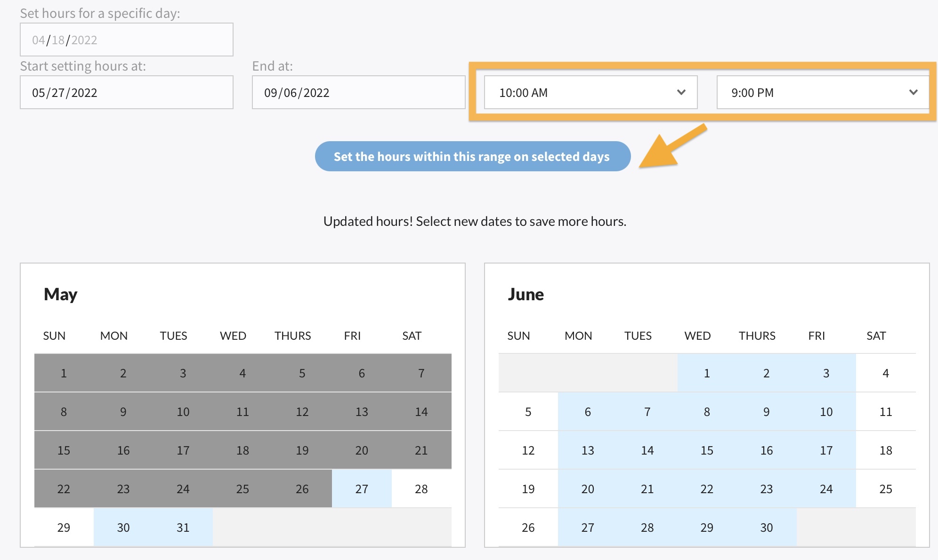Click the start date field 05/27/2022

tap(126, 92)
